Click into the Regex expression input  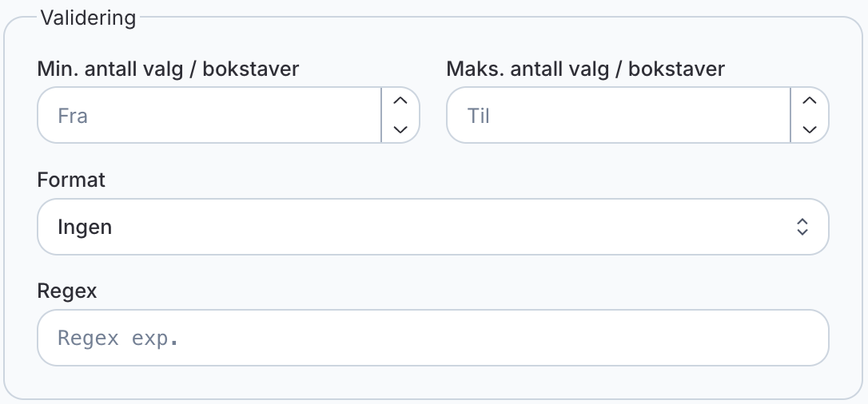pos(432,338)
